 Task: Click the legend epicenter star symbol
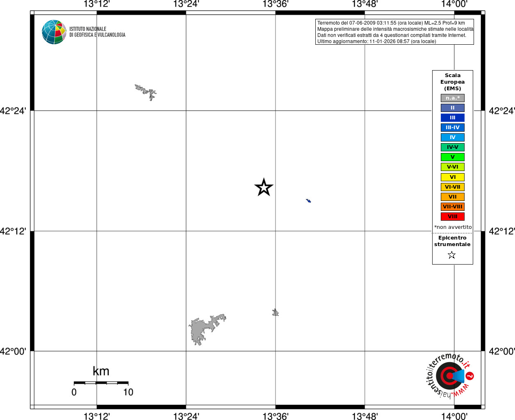click(x=452, y=255)
